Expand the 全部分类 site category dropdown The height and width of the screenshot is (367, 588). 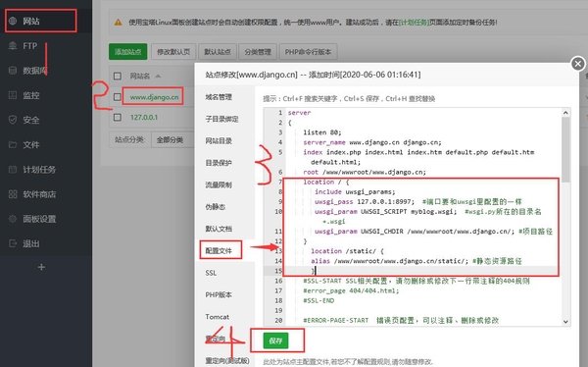coord(172,139)
